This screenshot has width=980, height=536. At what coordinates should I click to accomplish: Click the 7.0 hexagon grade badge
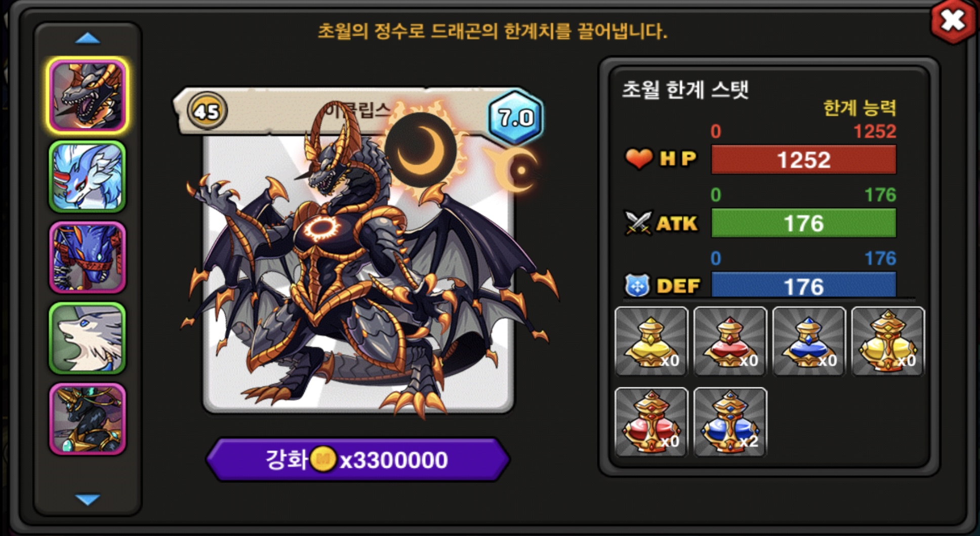click(515, 118)
